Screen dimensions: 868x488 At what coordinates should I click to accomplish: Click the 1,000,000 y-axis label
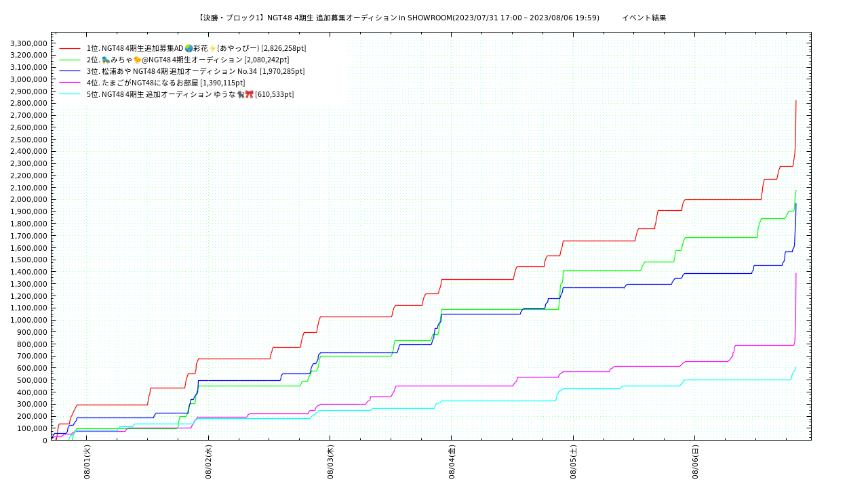click(28, 320)
